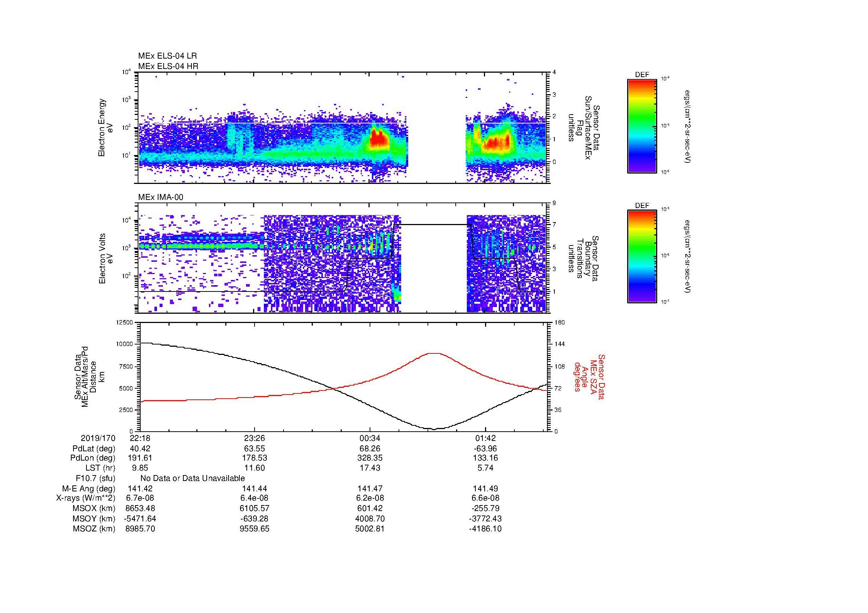Click PdLat value '-63.96'
The image size is (868, 613).
point(485,449)
